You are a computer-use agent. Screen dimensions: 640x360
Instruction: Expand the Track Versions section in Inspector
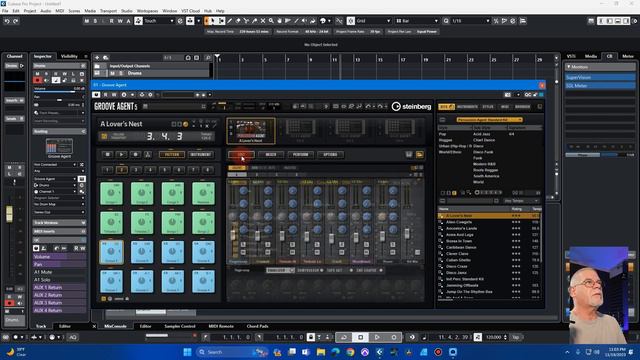59,223
